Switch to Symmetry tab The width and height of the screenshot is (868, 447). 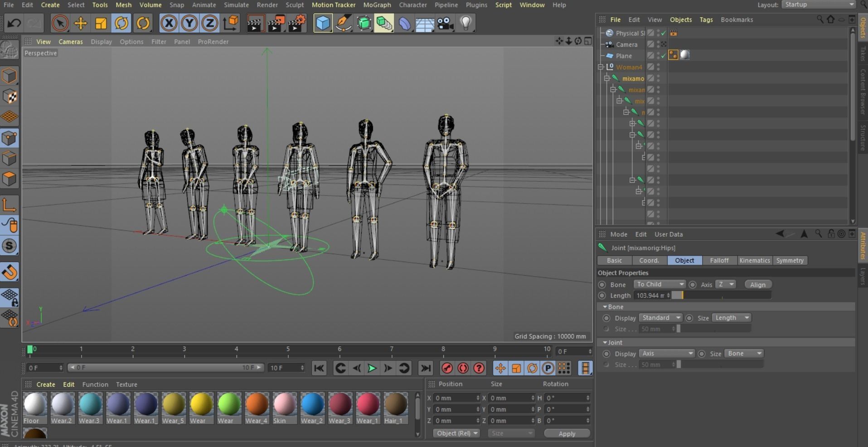[x=790, y=260]
